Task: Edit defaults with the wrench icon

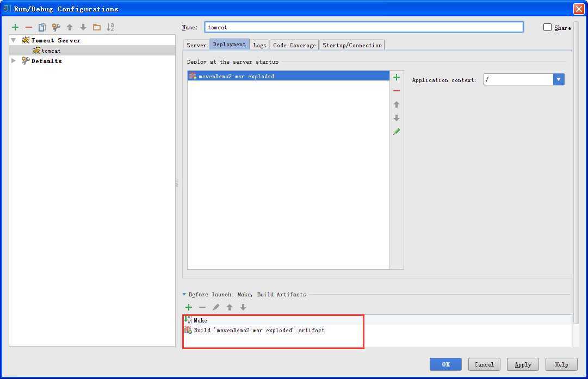Action: pos(56,27)
